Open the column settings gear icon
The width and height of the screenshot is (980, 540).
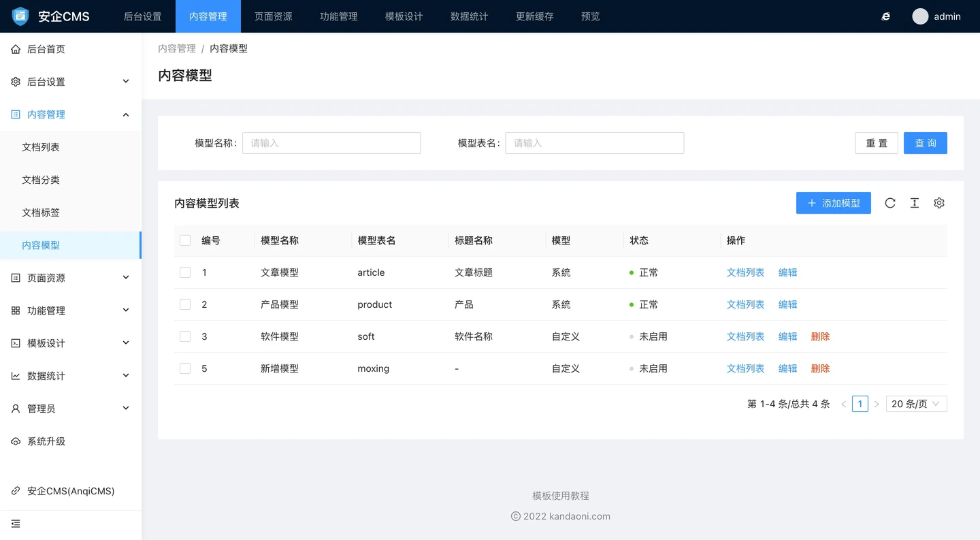(x=939, y=203)
